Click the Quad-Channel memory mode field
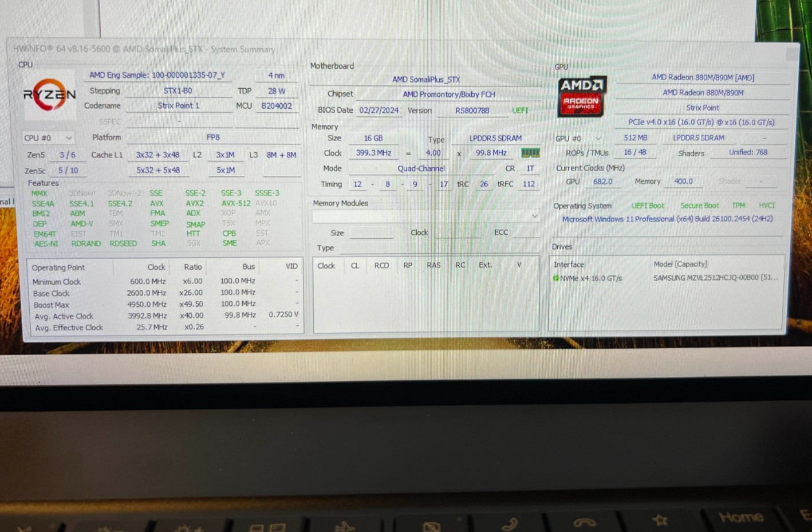 click(421, 169)
